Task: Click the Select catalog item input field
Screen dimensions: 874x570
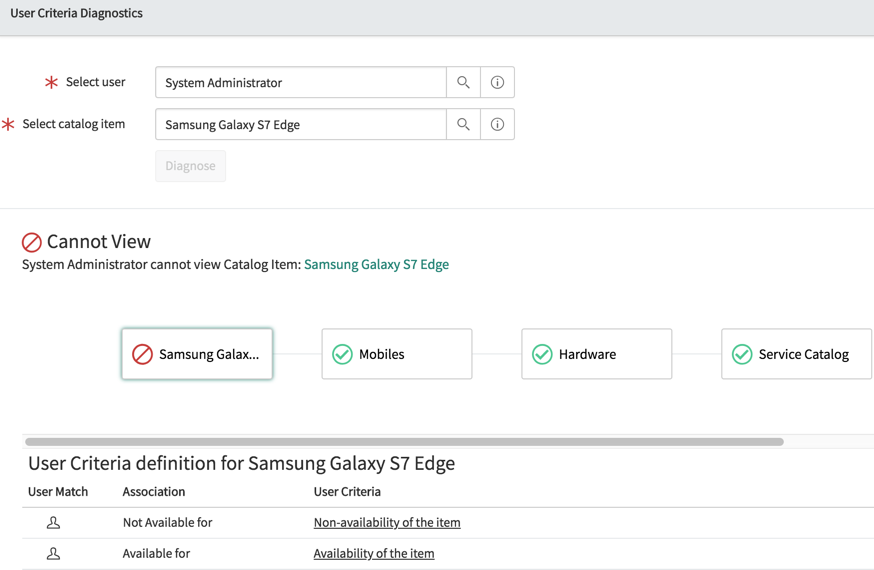Action: [301, 124]
